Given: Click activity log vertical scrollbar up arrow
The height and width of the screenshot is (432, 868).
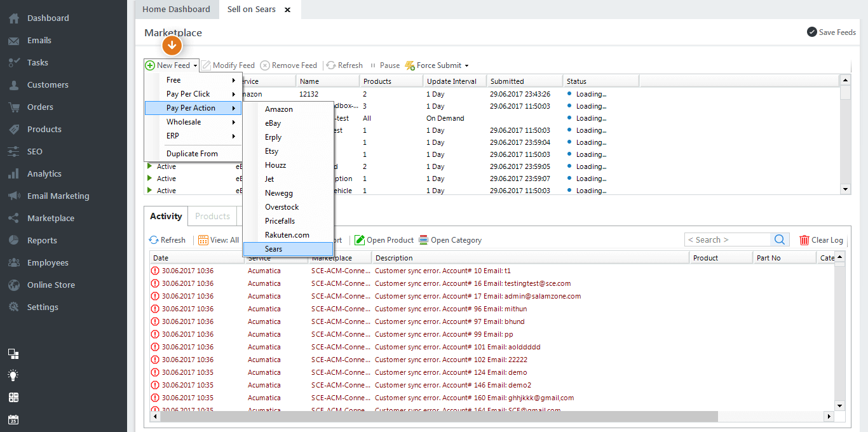Looking at the screenshot, I should (x=839, y=257).
